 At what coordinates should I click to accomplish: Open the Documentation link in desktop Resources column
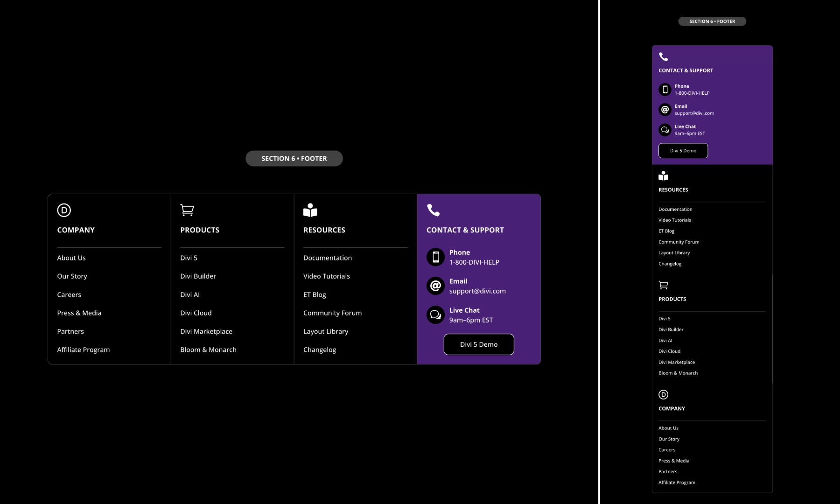click(328, 258)
